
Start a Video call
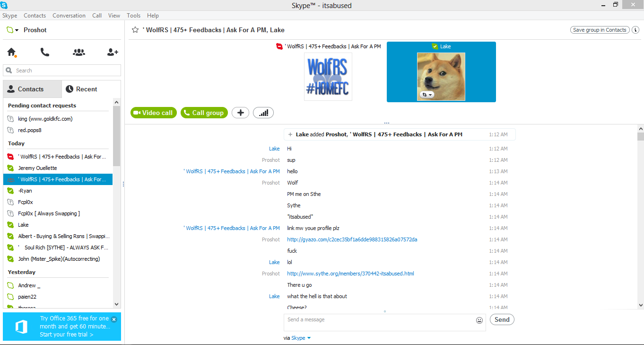(153, 113)
